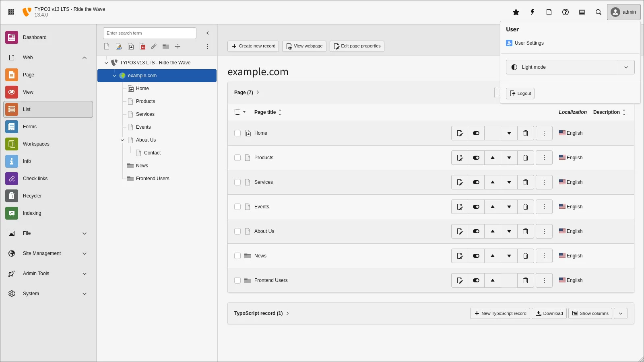This screenshot has width=644, height=362.
Task: Open the help question mark icon
Action: tap(565, 12)
